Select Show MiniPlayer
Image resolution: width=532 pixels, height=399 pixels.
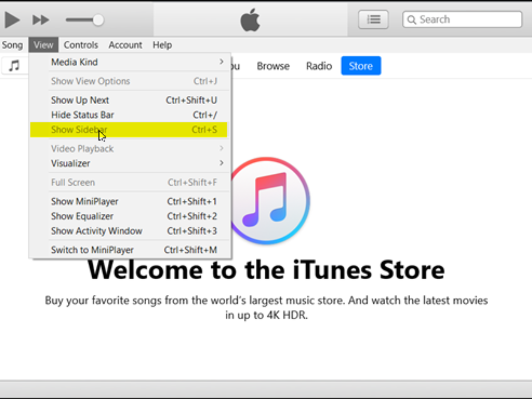(x=130, y=201)
